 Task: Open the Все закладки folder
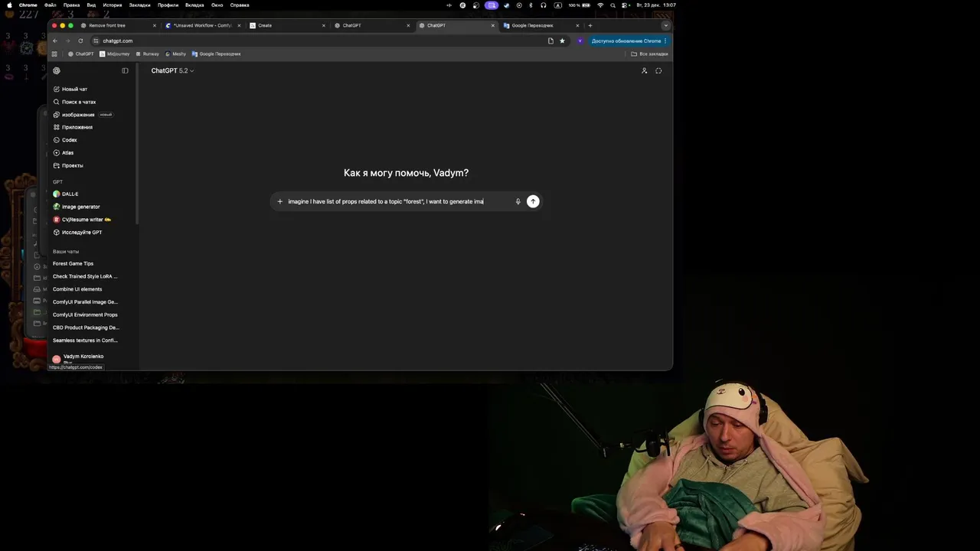pyautogui.click(x=650, y=54)
